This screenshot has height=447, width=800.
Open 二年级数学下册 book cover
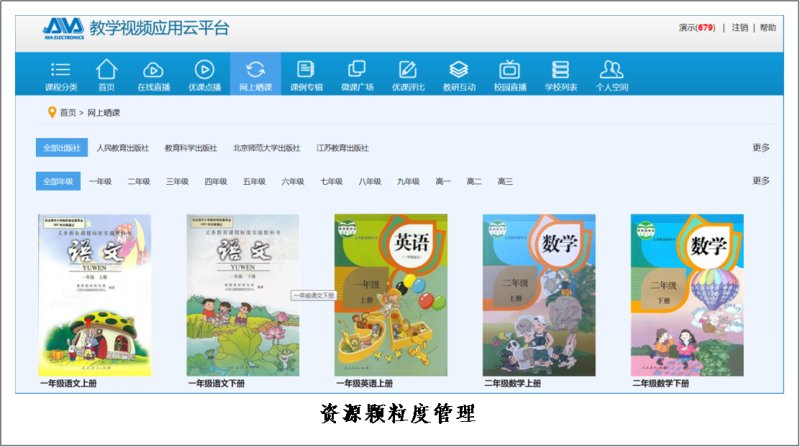click(687, 295)
